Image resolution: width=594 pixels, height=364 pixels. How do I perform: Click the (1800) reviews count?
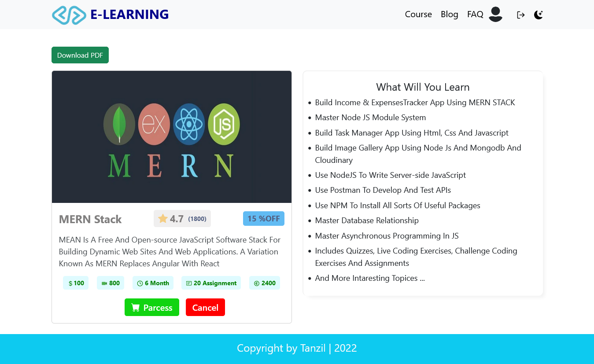click(x=197, y=219)
